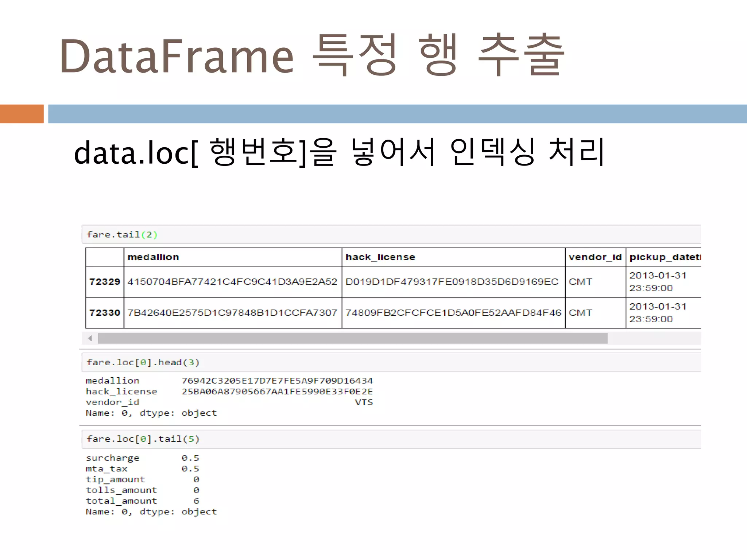
Task: Click the orange accent block
Action: (x=22, y=114)
